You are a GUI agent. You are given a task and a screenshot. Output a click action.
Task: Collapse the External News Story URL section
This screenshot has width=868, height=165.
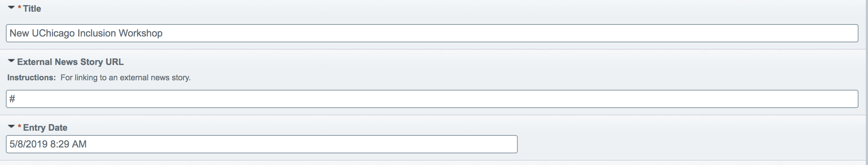11,61
